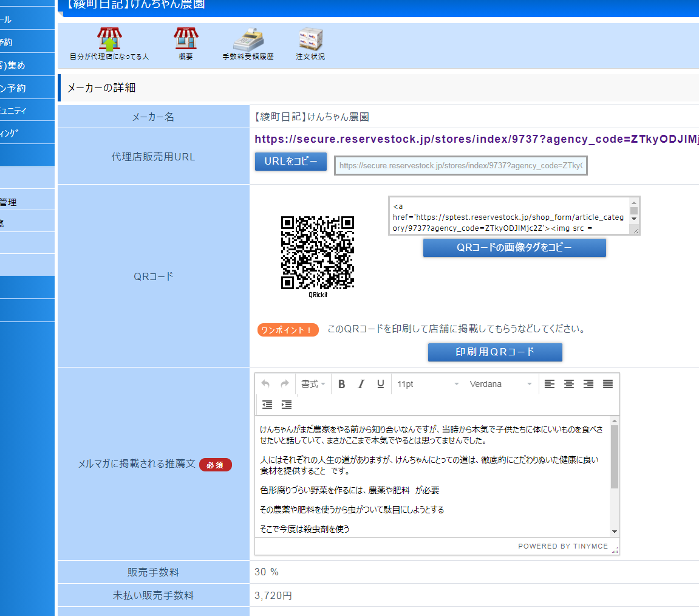Viewport: 699px width, 616px height.
Task: Align text right
Action: [588, 383]
